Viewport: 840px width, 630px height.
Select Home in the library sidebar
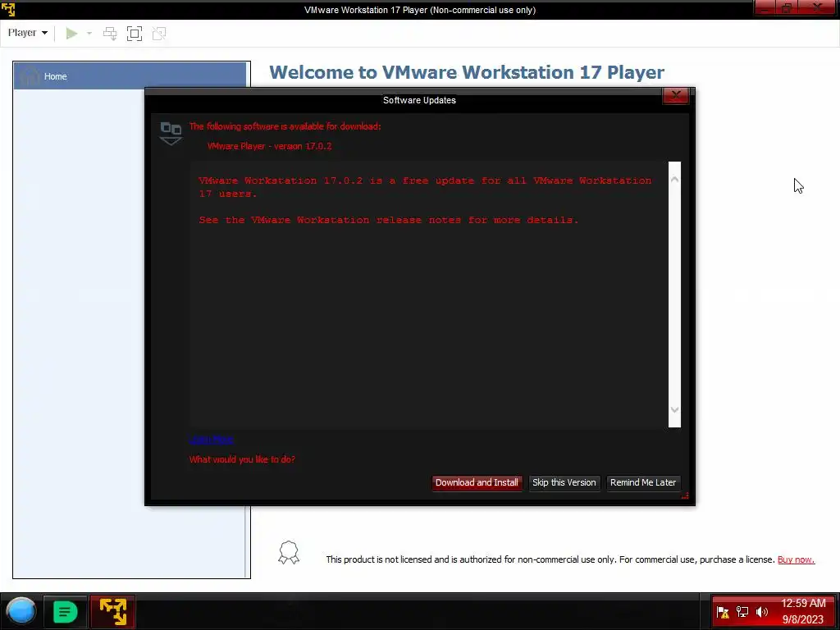click(x=130, y=76)
